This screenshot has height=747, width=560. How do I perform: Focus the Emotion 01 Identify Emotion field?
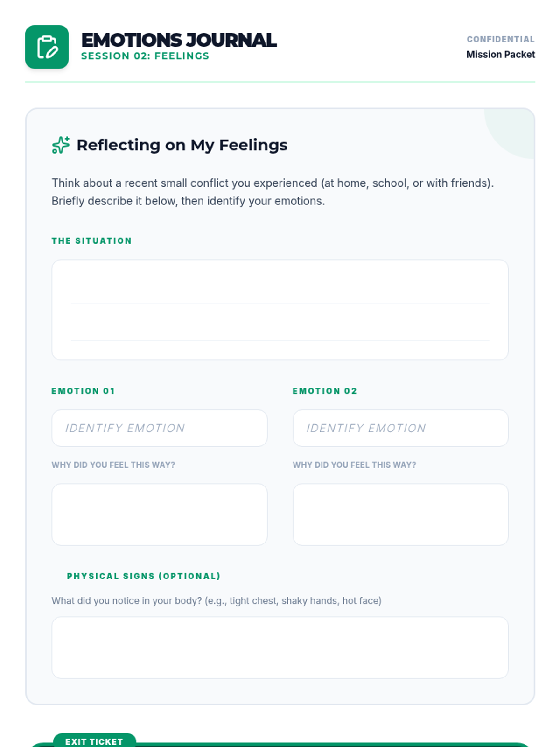click(160, 428)
